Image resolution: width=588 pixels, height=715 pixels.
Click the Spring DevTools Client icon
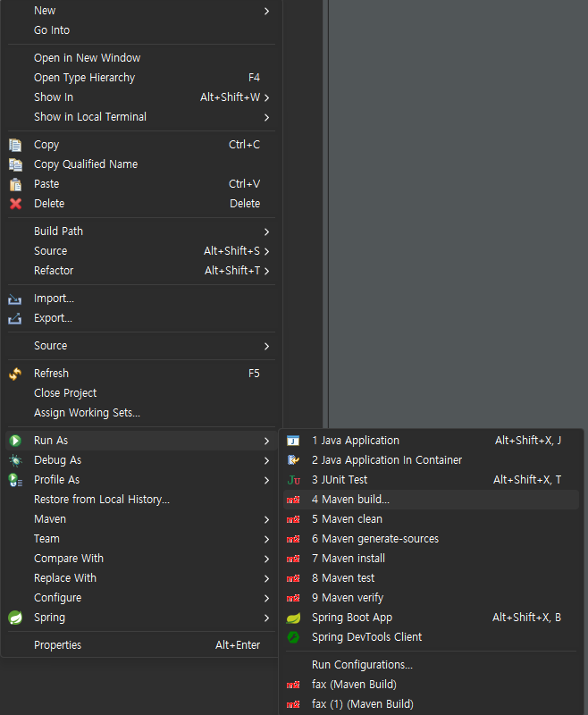pyautogui.click(x=293, y=637)
